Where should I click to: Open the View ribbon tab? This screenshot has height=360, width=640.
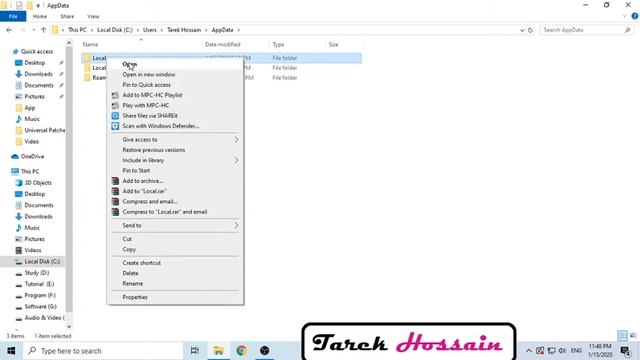tap(93, 16)
